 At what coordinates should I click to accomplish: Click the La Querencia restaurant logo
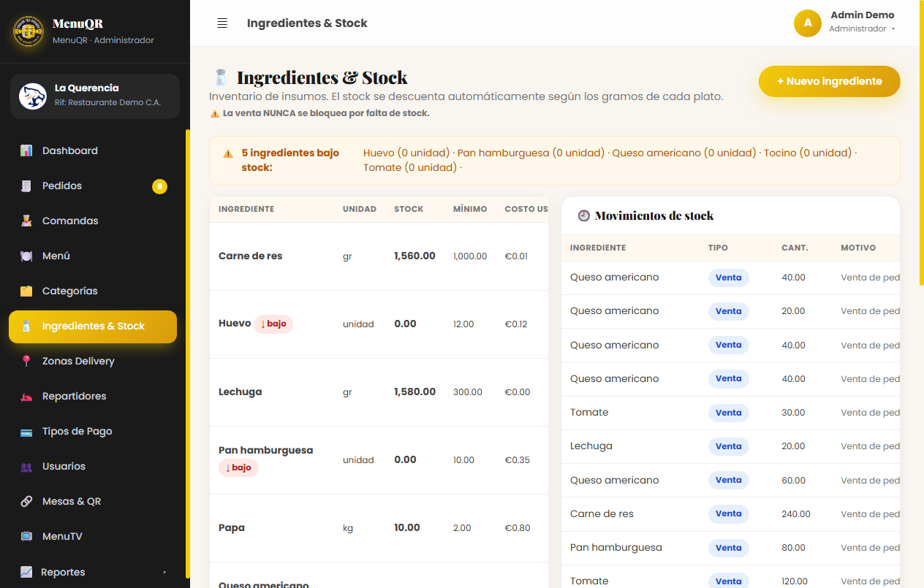coord(33,96)
